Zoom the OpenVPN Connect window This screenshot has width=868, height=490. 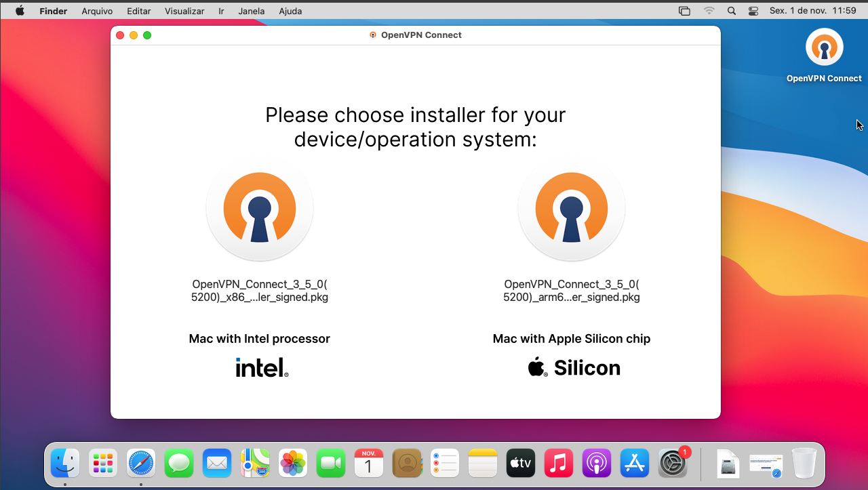[147, 35]
